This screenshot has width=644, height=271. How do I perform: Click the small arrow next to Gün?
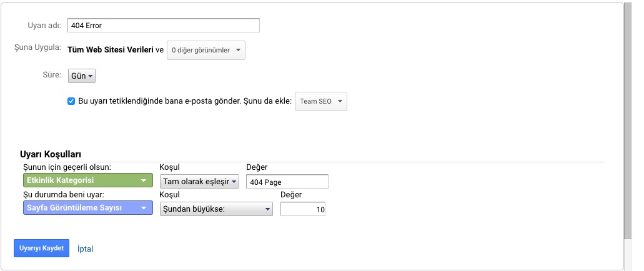(91, 76)
